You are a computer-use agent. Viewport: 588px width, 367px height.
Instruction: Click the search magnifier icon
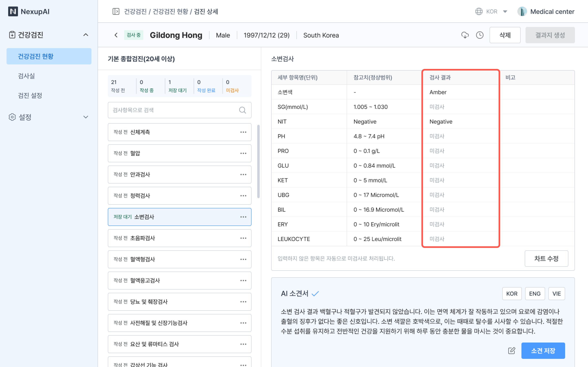coord(242,110)
